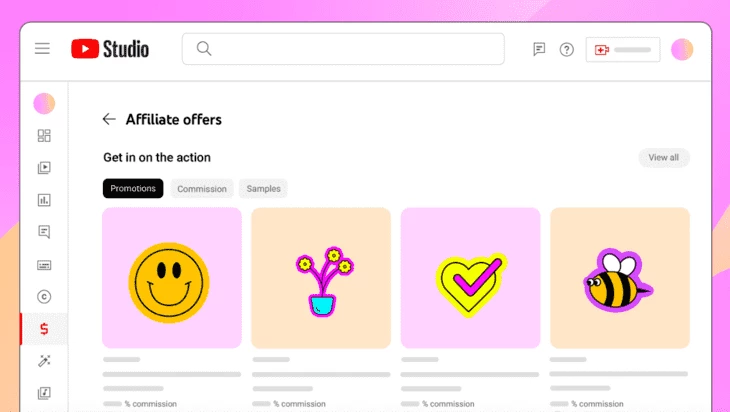Viewport: 730px width, 412px height.
Task: Select the Samples filter chip
Action: click(x=264, y=189)
